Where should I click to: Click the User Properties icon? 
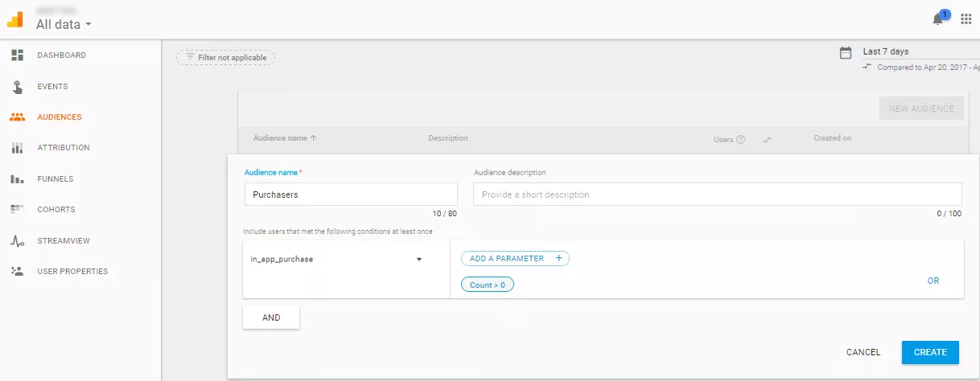(17, 272)
